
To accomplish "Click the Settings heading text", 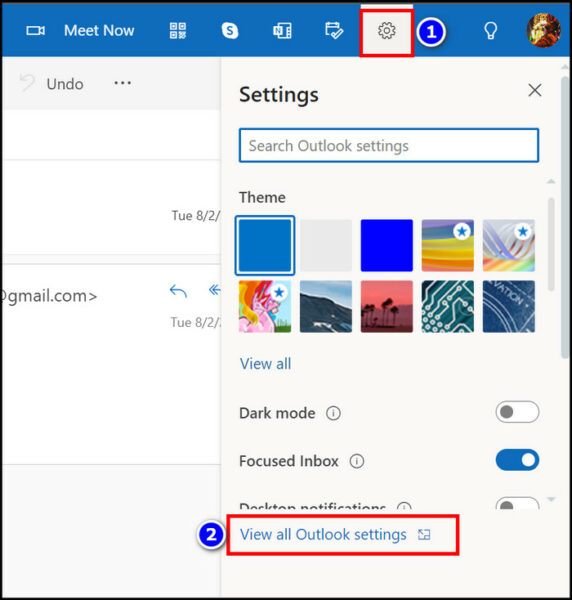I will 279,95.
